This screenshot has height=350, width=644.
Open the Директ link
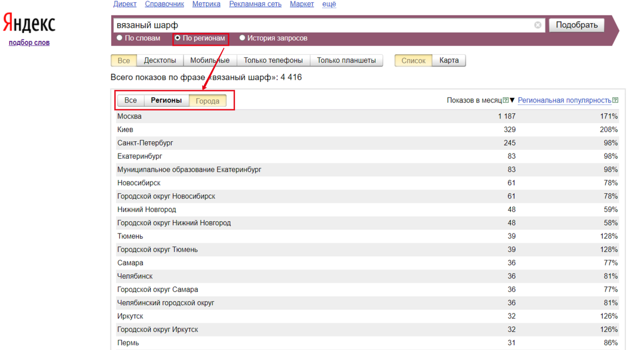pyautogui.click(x=125, y=4)
